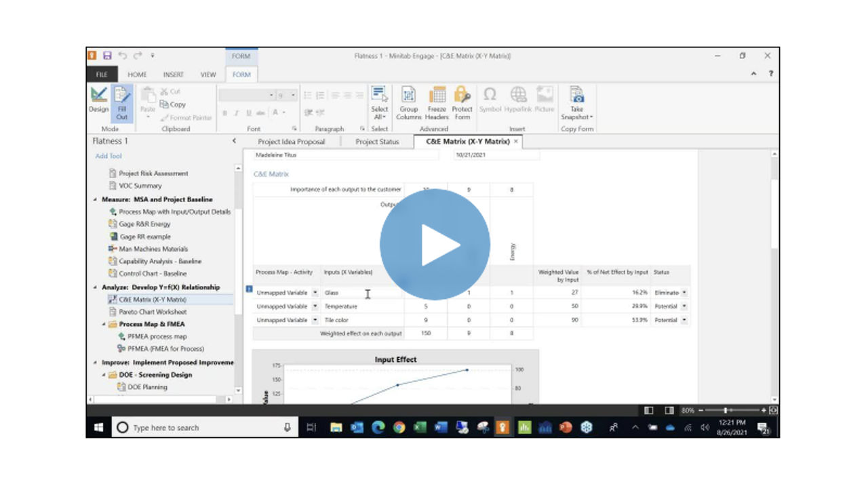Screen dimensions: 868x488
Task: Click the Take Snapshot icon
Action: [x=576, y=102]
